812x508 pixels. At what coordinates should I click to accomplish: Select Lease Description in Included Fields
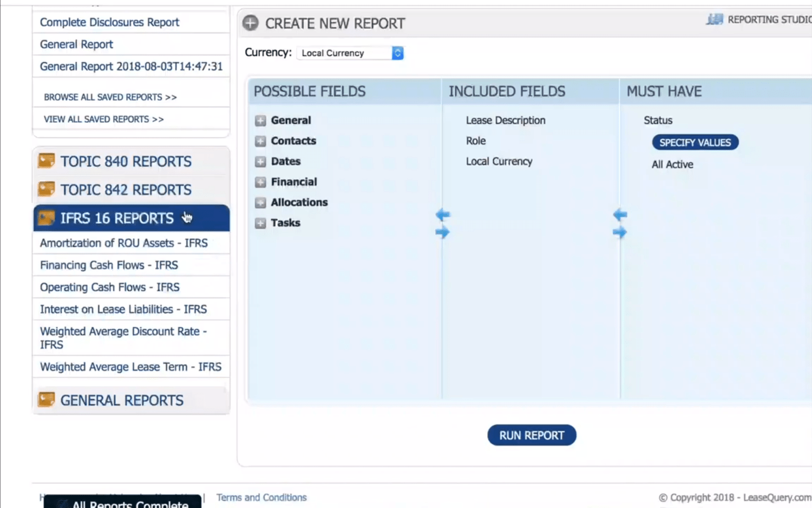(x=506, y=120)
